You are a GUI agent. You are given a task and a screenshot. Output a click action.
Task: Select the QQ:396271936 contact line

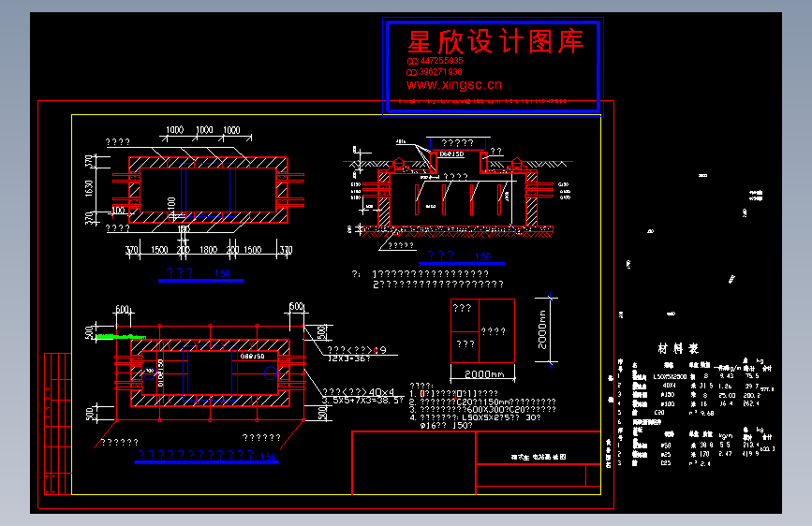tap(434, 72)
